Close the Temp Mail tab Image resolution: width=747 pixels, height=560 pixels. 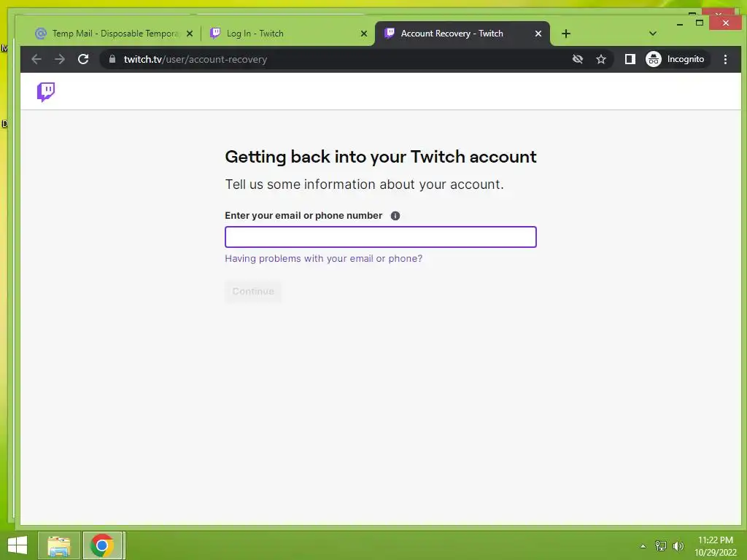pos(190,34)
